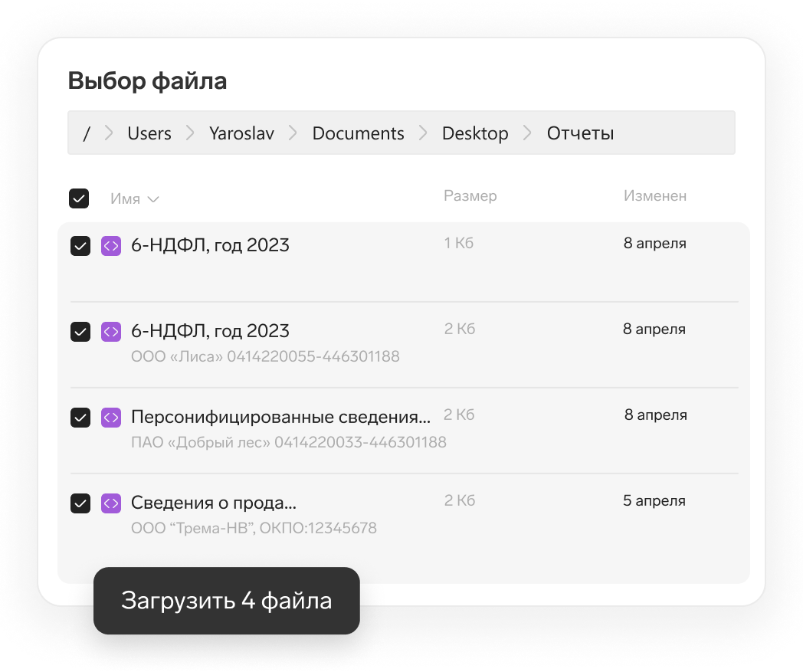Viewport: 803px width, 672px height.
Task: Uncheck the ООО «Лиса» report checkbox
Action: pyautogui.click(x=80, y=332)
